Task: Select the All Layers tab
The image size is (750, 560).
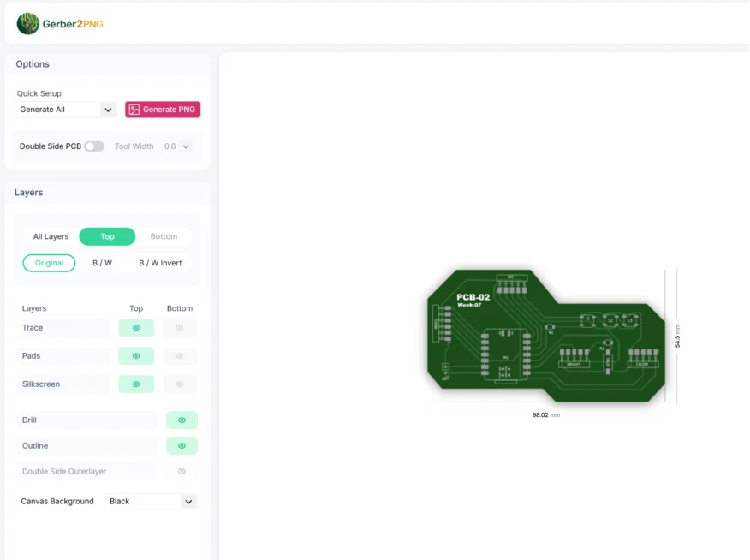Action: [51, 236]
